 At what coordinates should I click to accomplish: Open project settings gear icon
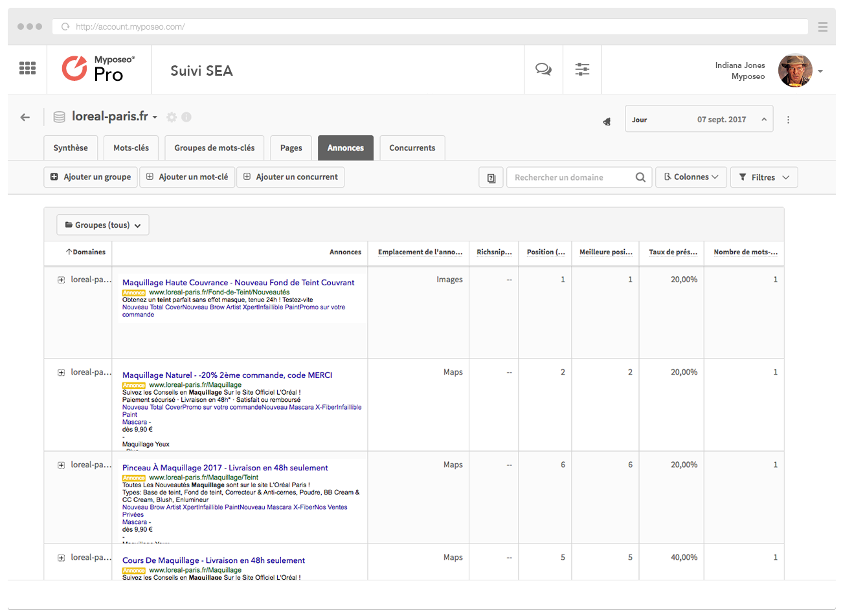coord(172,117)
